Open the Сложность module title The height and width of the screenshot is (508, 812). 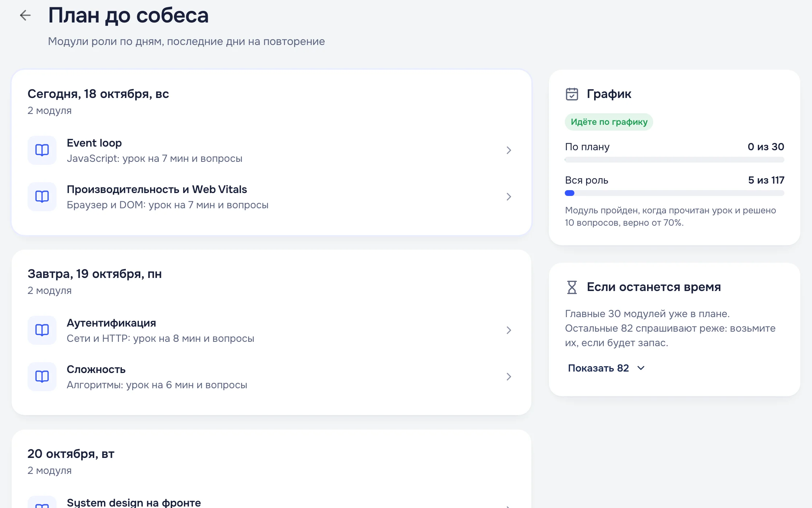[96, 369]
